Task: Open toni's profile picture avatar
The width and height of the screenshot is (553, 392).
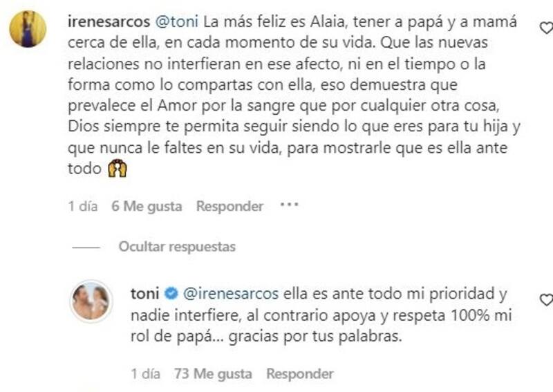Action: coord(91,301)
